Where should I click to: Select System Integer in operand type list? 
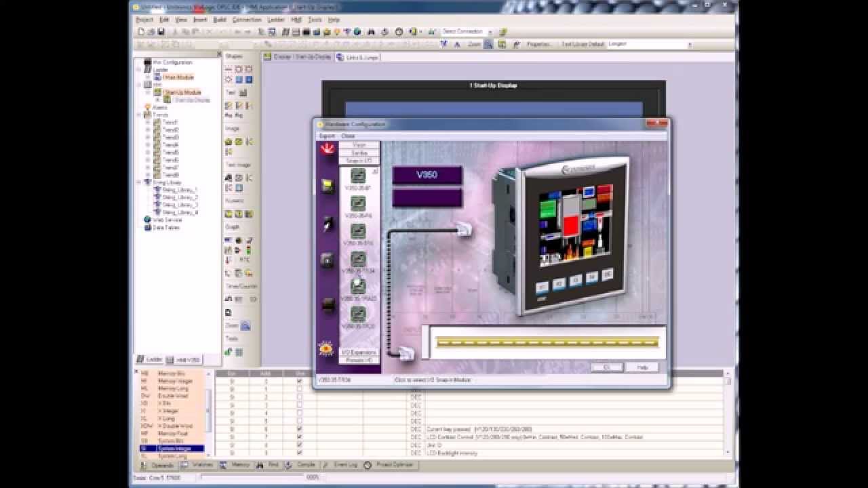[x=172, y=449]
